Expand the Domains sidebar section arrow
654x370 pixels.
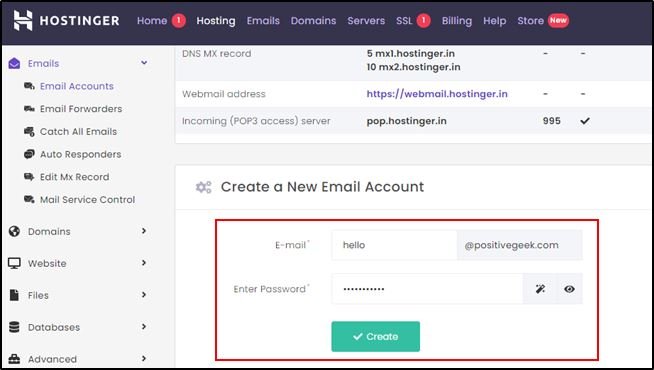coord(144,231)
